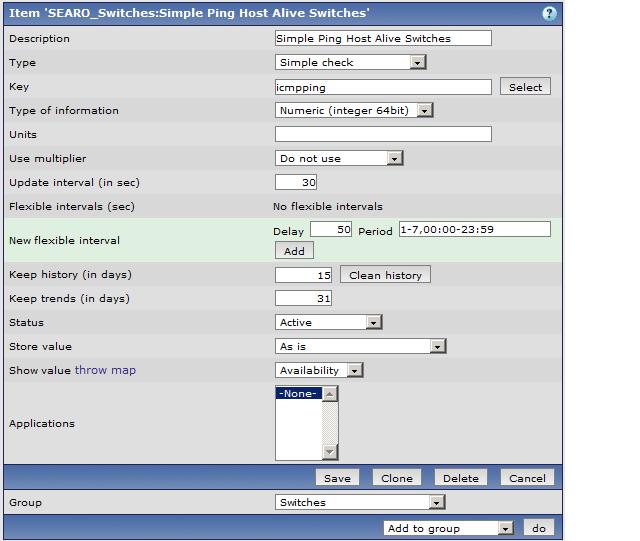Click the Update interval field showing 30
This screenshot has height=541, width=640.
point(296,182)
